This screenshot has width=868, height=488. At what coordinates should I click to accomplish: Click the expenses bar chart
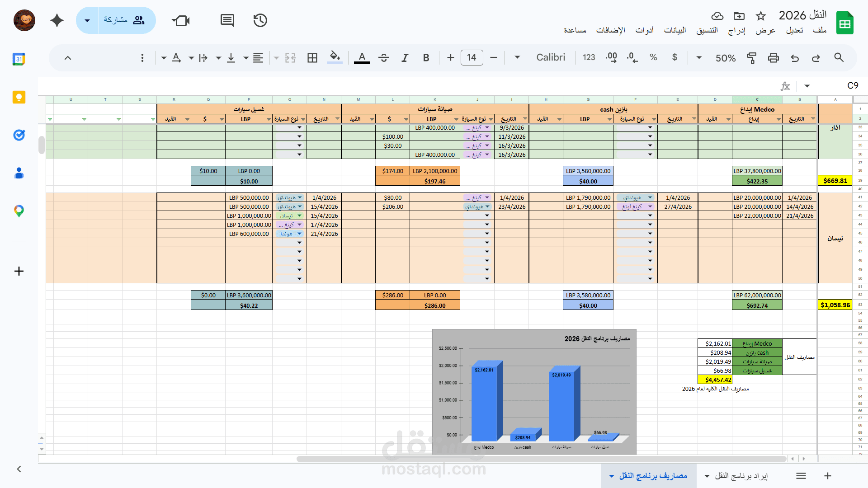[534, 391]
